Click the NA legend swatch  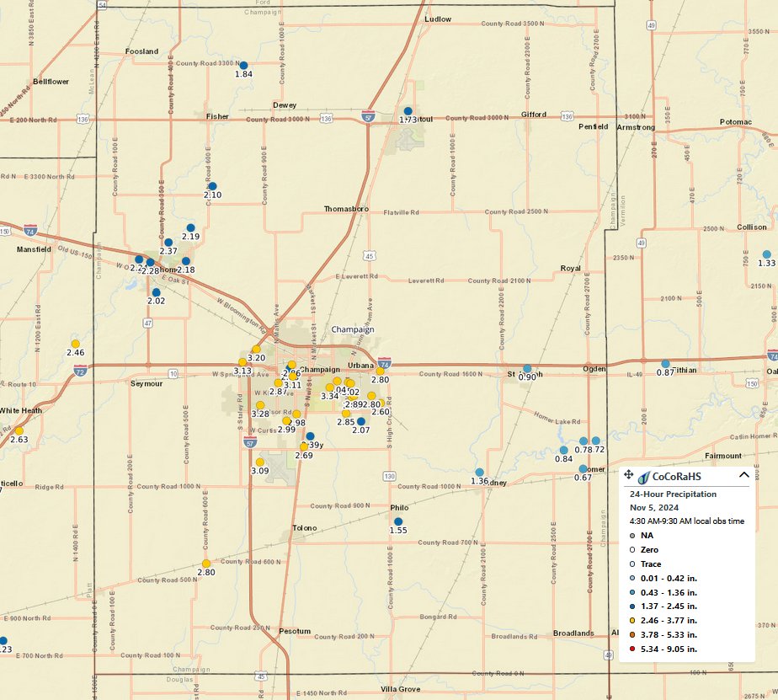click(x=632, y=536)
